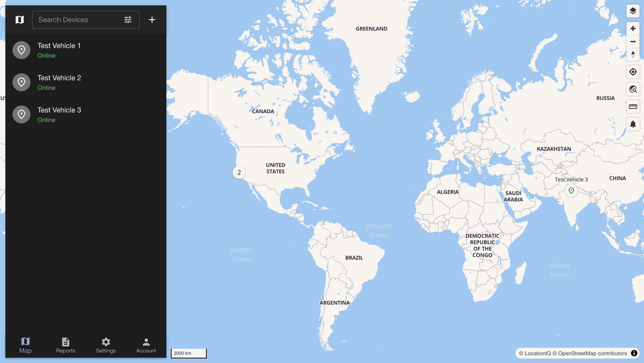
Task: Open the Reports tab
Action: coord(66,346)
